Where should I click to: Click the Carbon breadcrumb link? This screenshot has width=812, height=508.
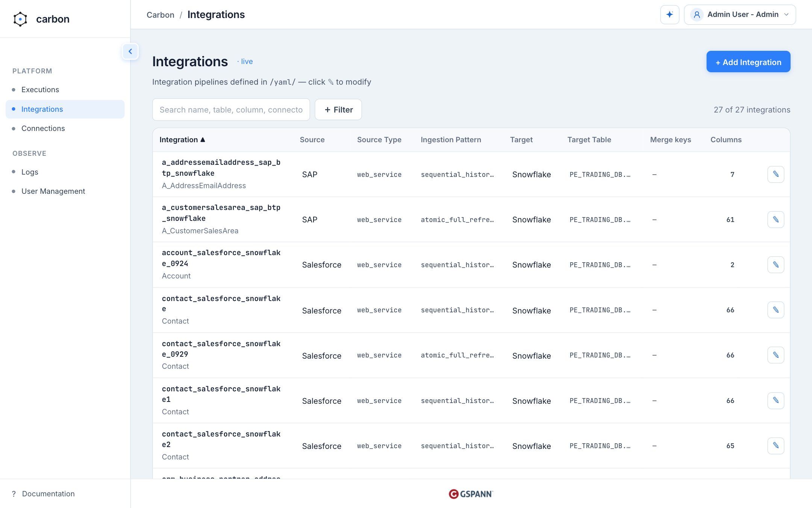[x=161, y=15]
